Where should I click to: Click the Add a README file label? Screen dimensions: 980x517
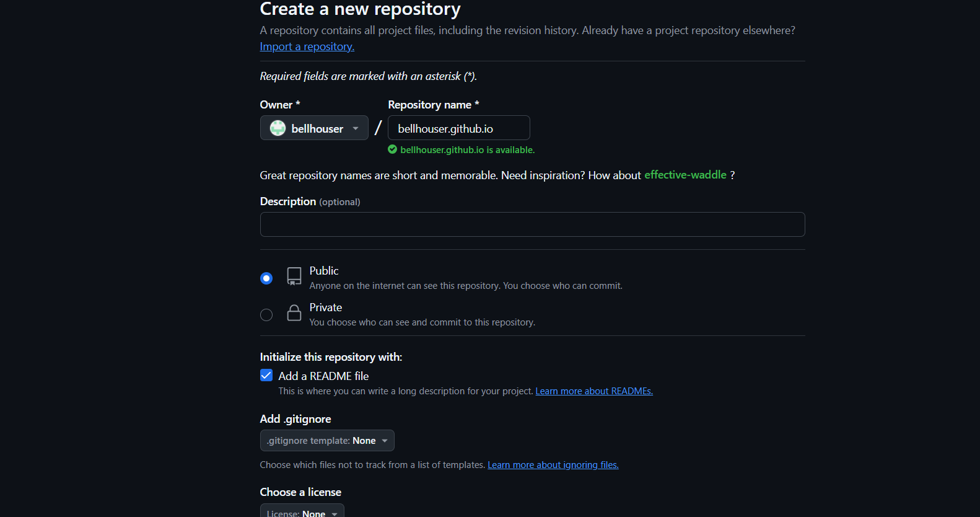(x=323, y=376)
